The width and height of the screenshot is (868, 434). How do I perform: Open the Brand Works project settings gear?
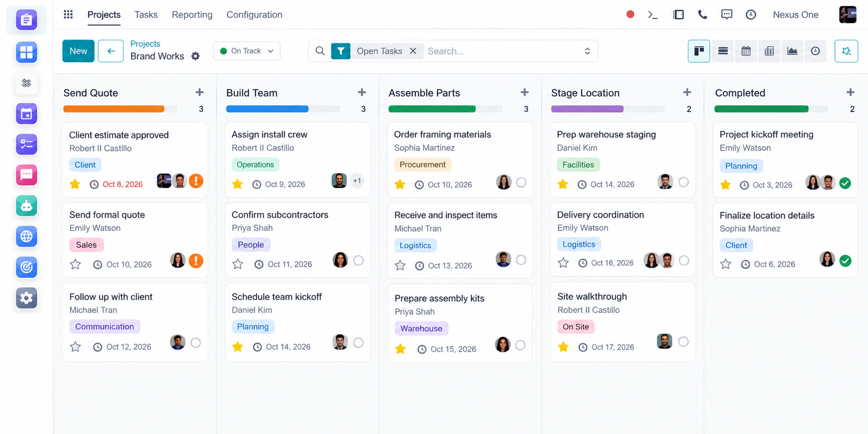(x=195, y=56)
